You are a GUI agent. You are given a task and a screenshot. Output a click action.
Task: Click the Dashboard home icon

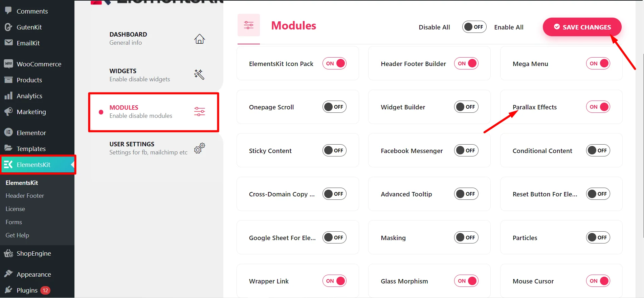coord(199,39)
